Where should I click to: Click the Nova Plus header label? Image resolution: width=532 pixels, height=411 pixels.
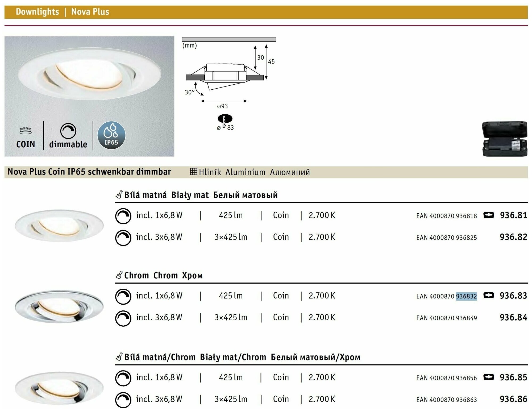click(90, 12)
